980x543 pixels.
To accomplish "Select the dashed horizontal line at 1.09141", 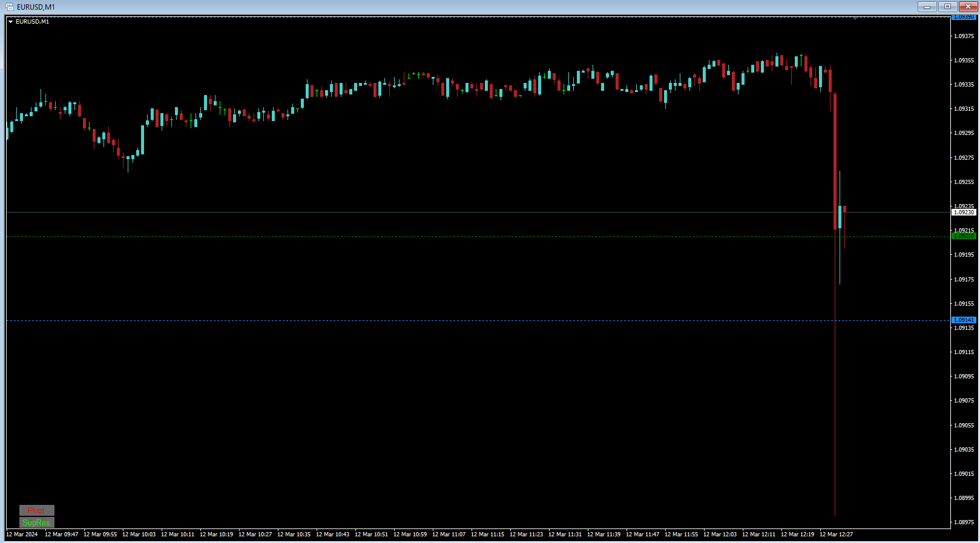I will (x=478, y=320).
